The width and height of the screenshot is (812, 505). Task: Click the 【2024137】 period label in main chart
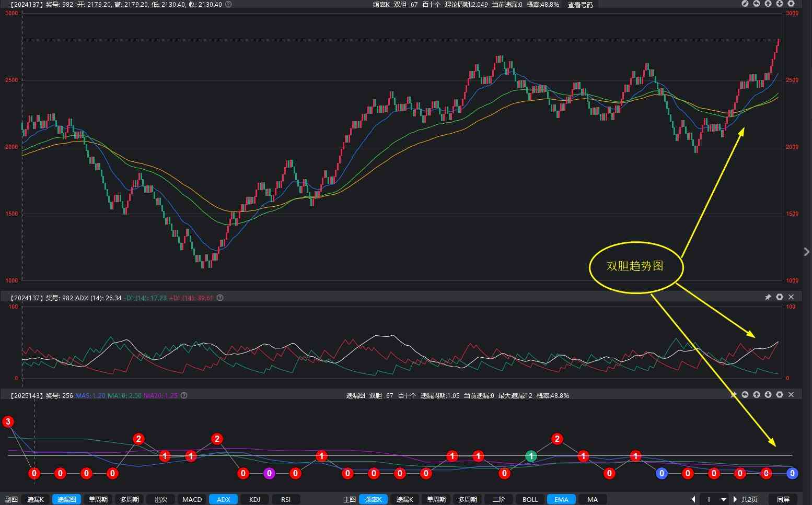click(x=26, y=4)
